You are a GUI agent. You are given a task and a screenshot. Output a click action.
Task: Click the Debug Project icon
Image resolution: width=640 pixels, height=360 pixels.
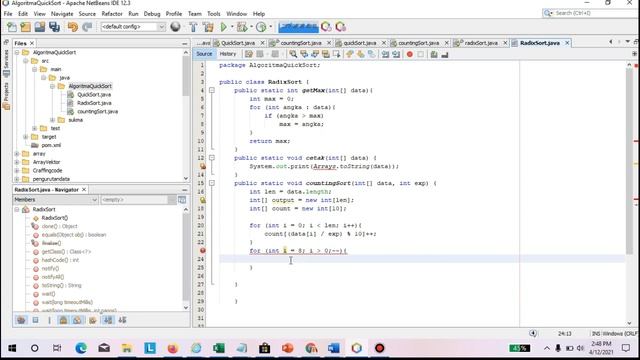[242, 27]
